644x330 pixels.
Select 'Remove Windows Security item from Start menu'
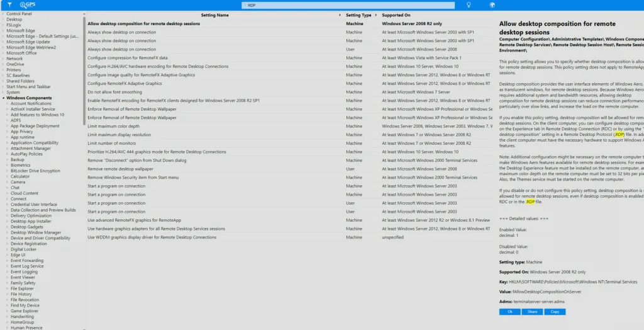click(289, 178)
